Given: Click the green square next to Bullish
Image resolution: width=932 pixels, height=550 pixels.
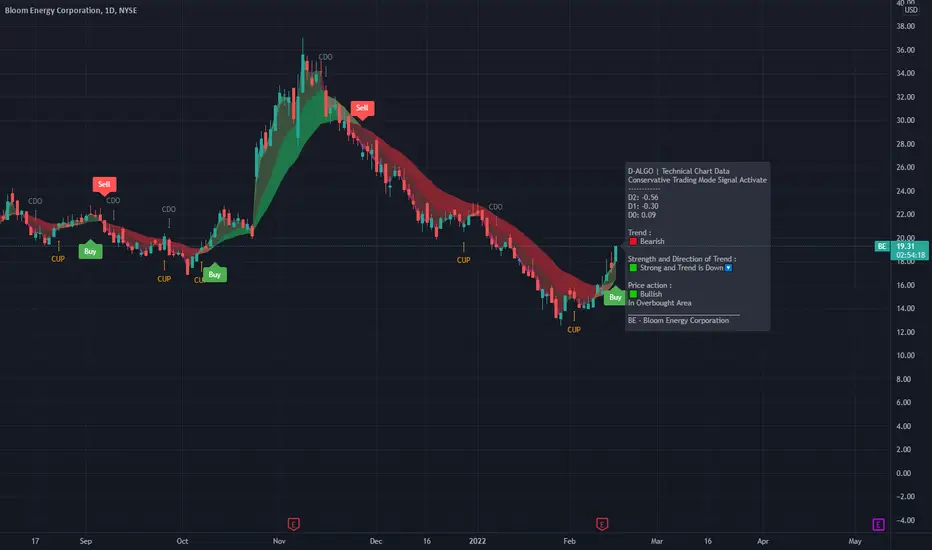Looking at the screenshot, I should (x=633, y=294).
